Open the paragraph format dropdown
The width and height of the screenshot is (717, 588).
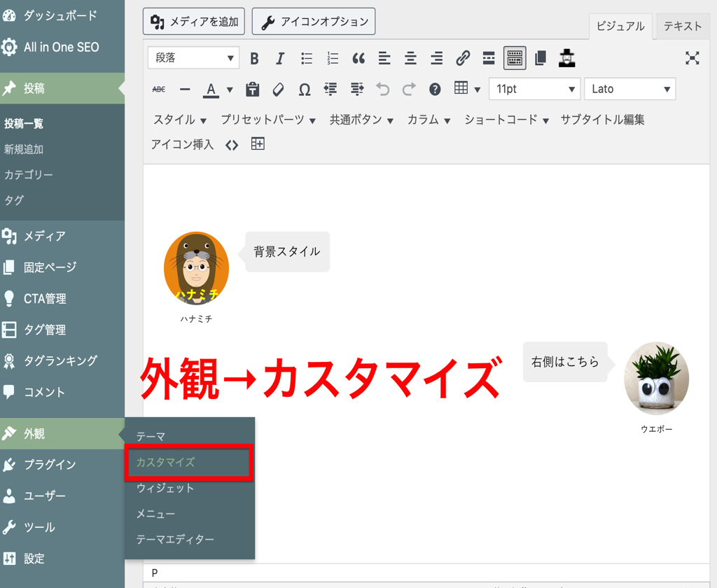pos(193,58)
